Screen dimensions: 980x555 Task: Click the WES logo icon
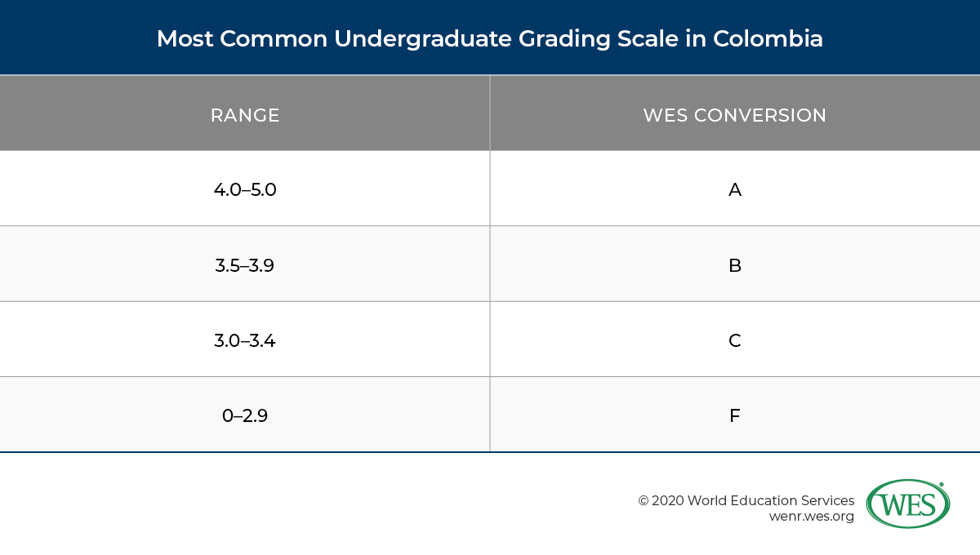point(907,504)
